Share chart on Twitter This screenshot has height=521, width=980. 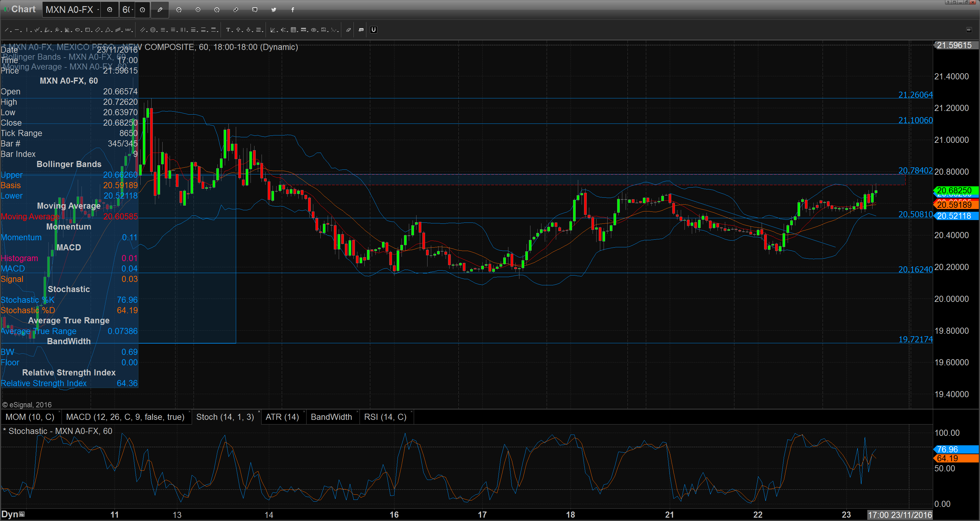273,10
